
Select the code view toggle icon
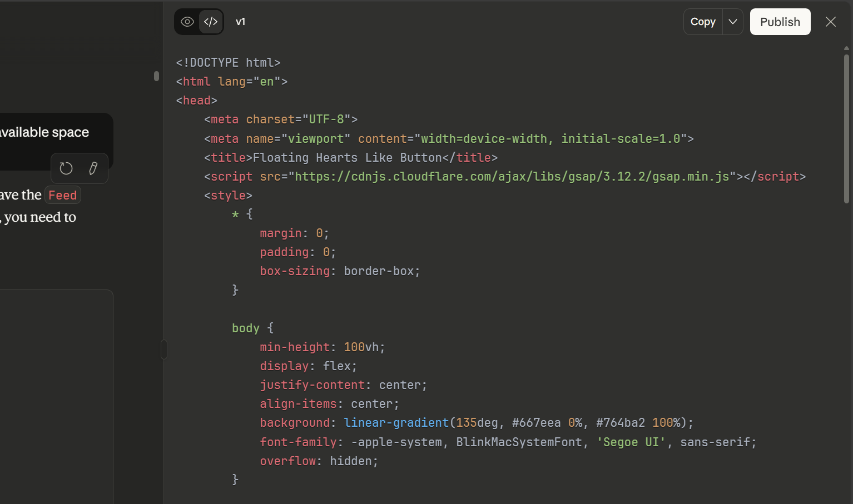coord(211,22)
